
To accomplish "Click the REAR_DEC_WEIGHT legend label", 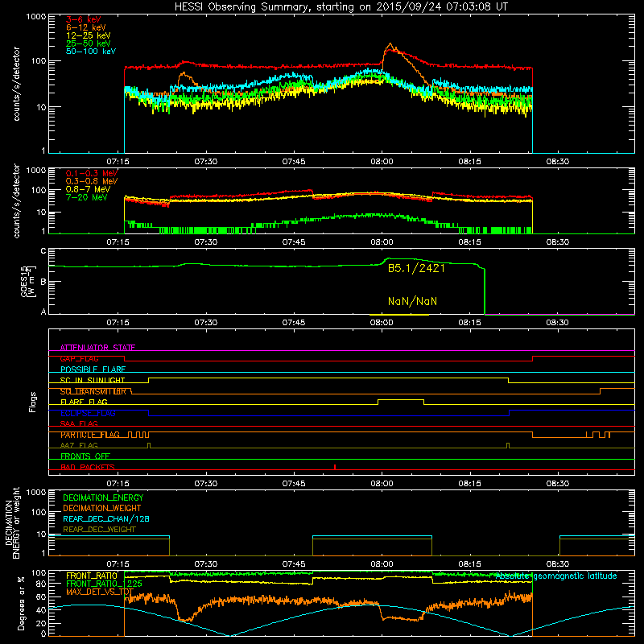I will click(99, 530).
